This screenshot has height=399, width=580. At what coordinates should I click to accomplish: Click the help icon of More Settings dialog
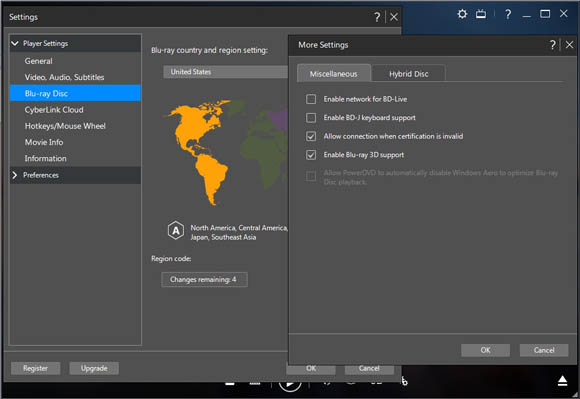click(553, 45)
